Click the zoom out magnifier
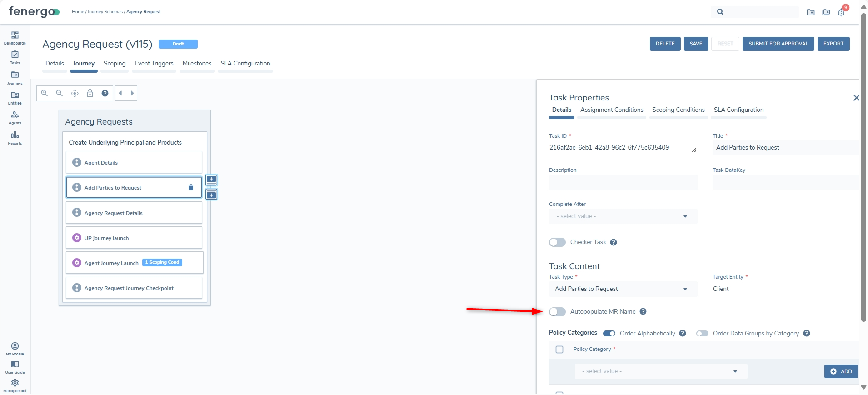Viewport: 868px width, 395px height. [60, 93]
